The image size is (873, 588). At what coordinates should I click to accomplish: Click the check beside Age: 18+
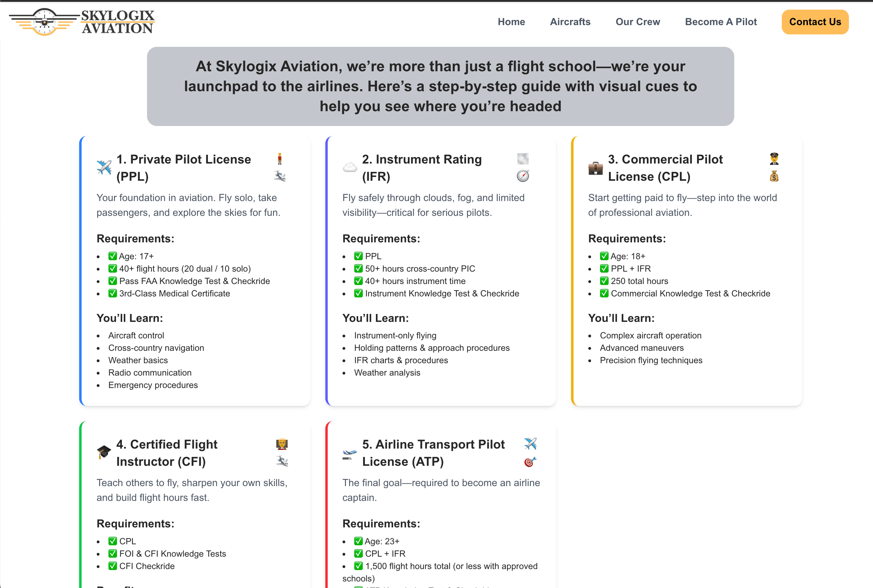point(604,256)
